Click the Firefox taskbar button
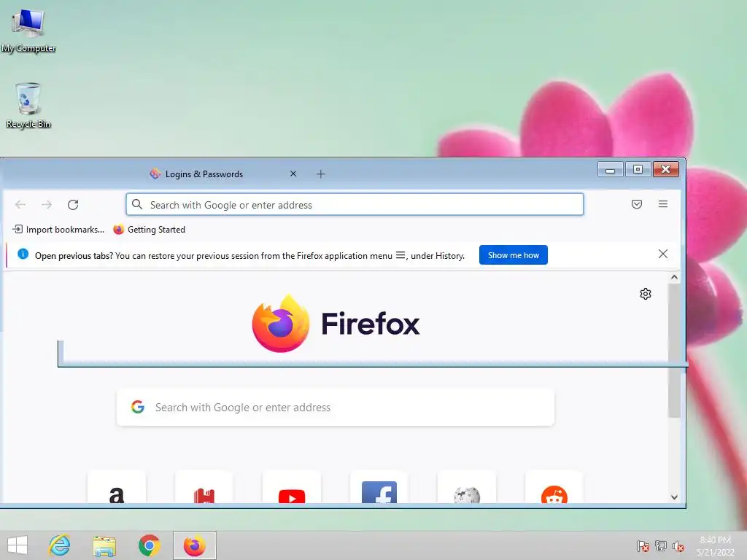This screenshot has width=747, height=560. click(x=194, y=545)
